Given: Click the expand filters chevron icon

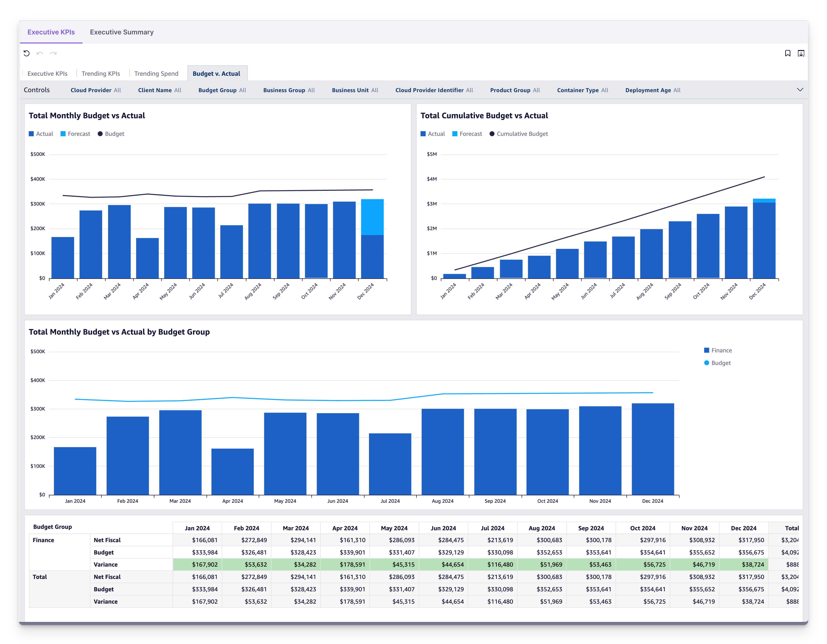Looking at the screenshot, I should [800, 89].
